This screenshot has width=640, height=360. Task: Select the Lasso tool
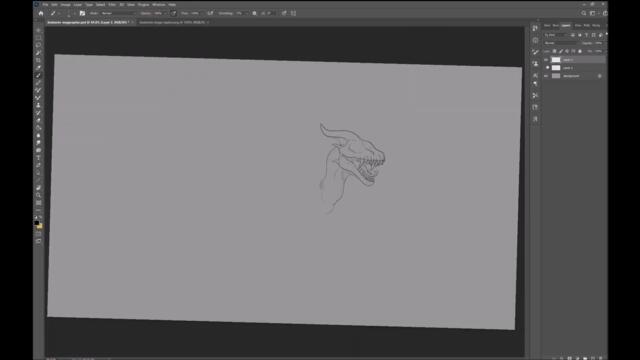click(x=38, y=45)
